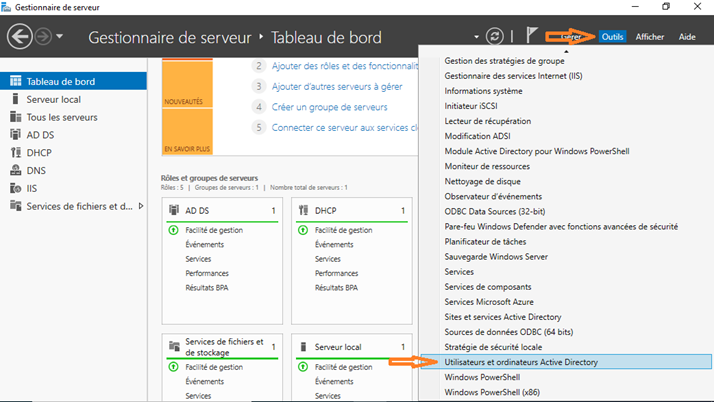Image resolution: width=714 pixels, height=402 pixels.
Task: Choose Utilisateurs et ordinateurs Active Directory
Action: pyautogui.click(x=566, y=362)
